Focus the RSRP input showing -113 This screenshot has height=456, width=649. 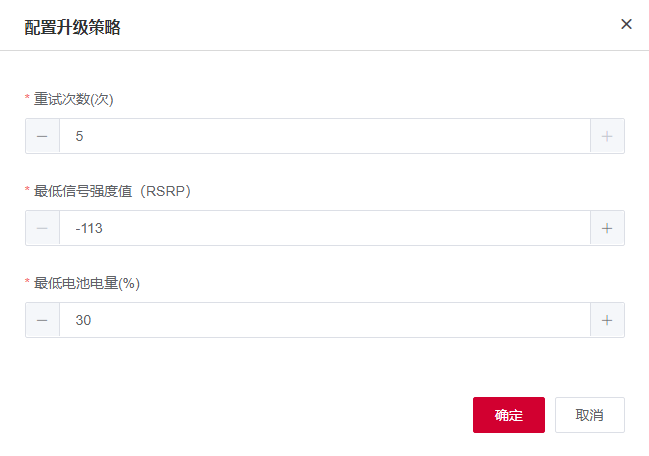pos(325,228)
